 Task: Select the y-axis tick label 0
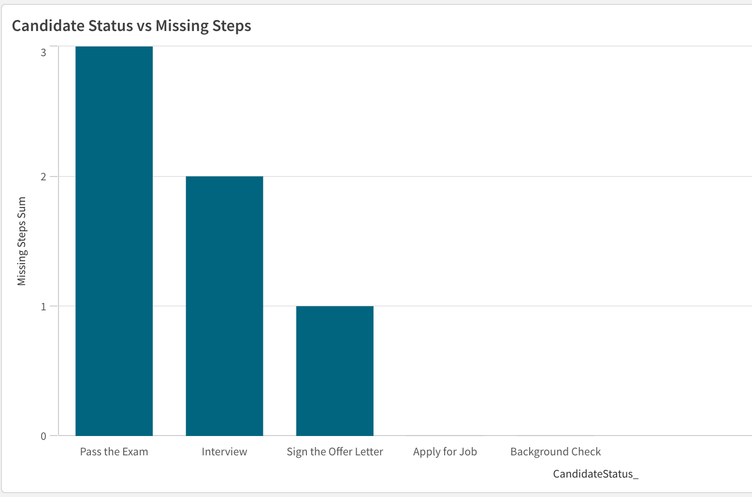44,435
